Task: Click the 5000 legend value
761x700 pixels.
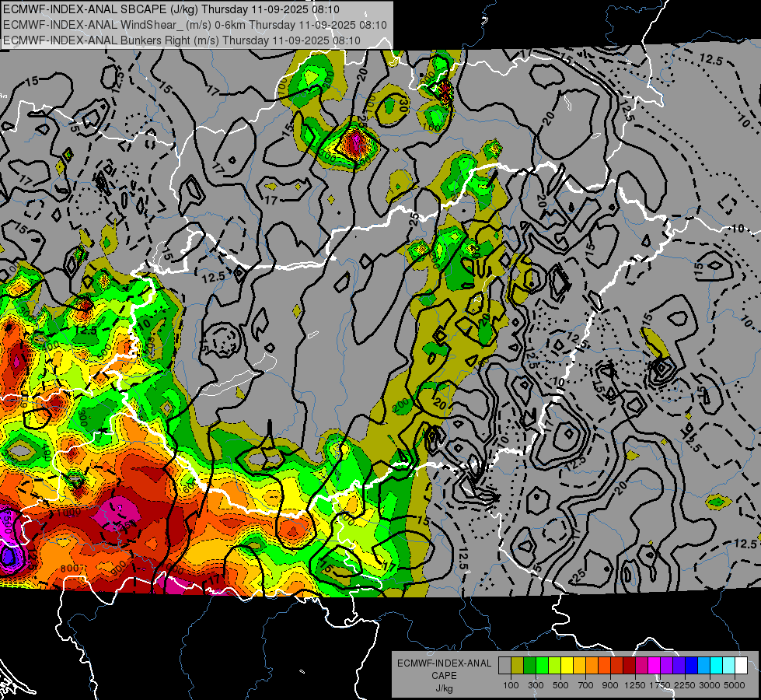Action: coord(735,685)
